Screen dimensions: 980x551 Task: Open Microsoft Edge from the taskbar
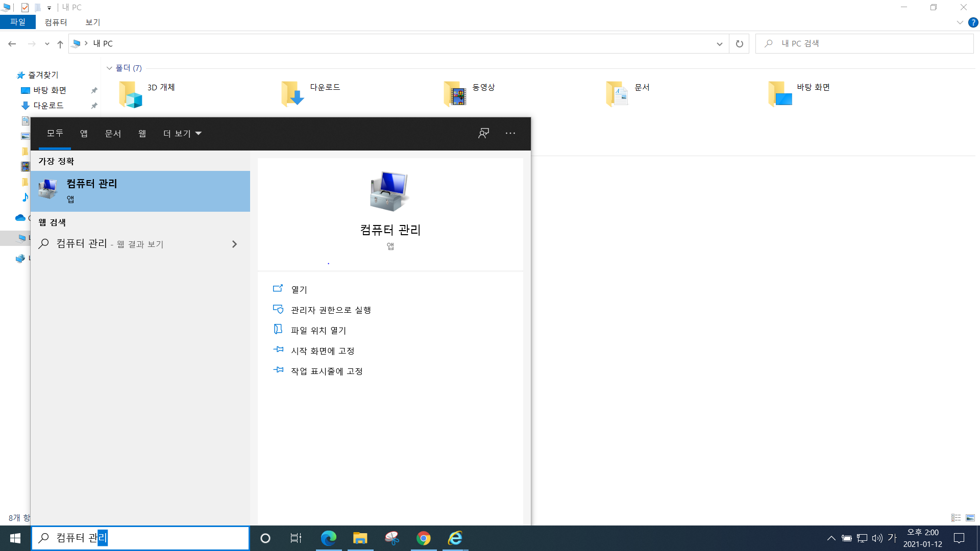point(328,538)
